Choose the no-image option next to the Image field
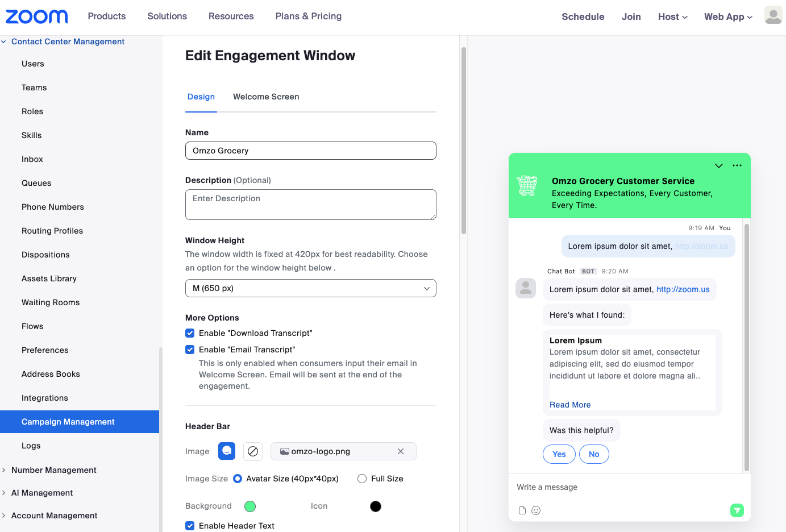The width and height of the screenshot is (786, 532). coord(252,451)
